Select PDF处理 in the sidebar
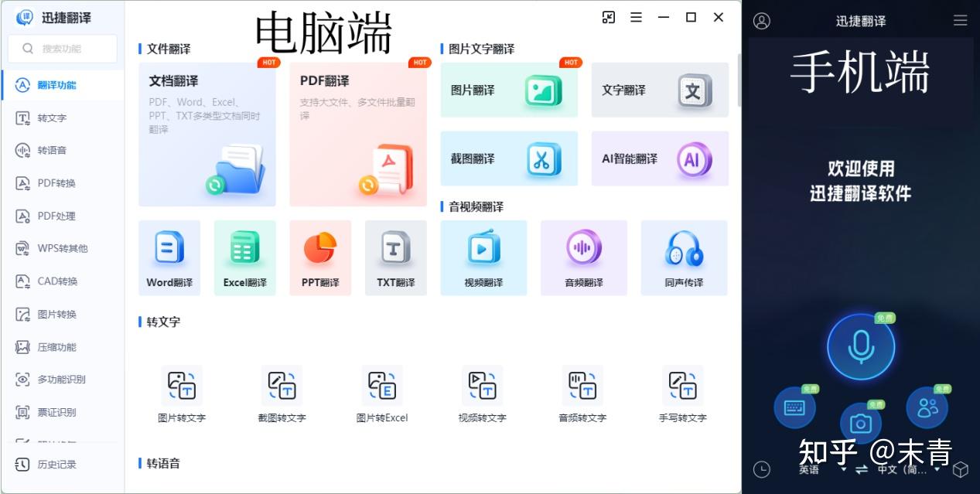Image resolution: width=980 pixels, height=494 pixels. [x=63, y=216]
